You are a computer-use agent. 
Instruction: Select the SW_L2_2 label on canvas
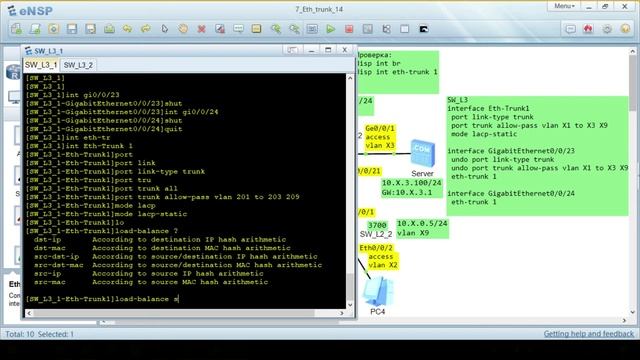click(x=376, y=234)
